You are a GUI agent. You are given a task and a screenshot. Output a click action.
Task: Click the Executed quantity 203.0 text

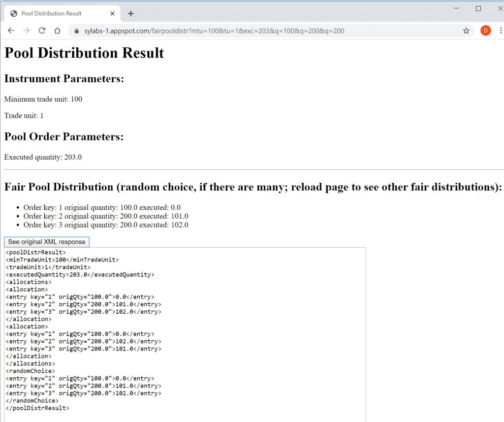43,157
